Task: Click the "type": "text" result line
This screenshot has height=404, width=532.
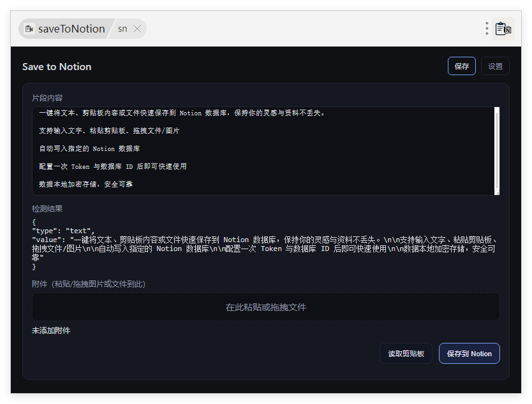Action: 63,231
